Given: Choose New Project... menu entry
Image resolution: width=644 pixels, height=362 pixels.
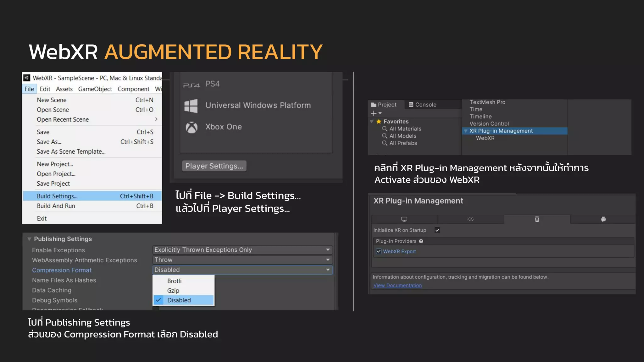Looking at the screenshot, I should 92,164.
